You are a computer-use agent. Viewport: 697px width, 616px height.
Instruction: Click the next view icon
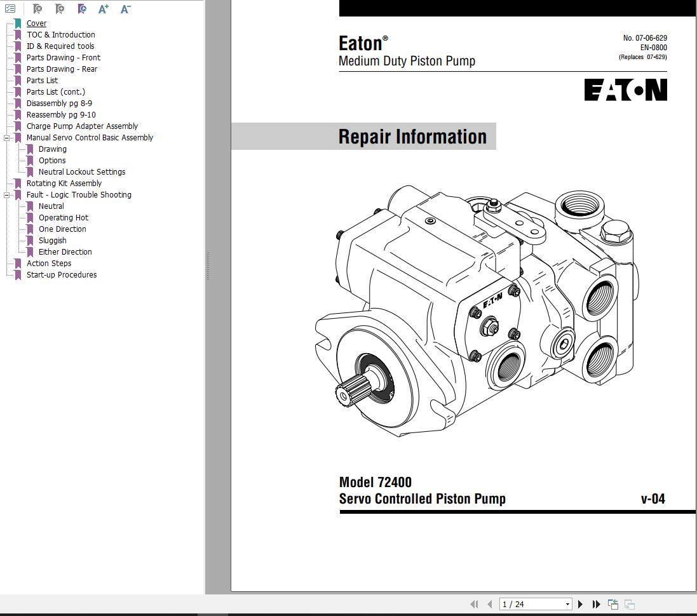[x=629, y=604]
